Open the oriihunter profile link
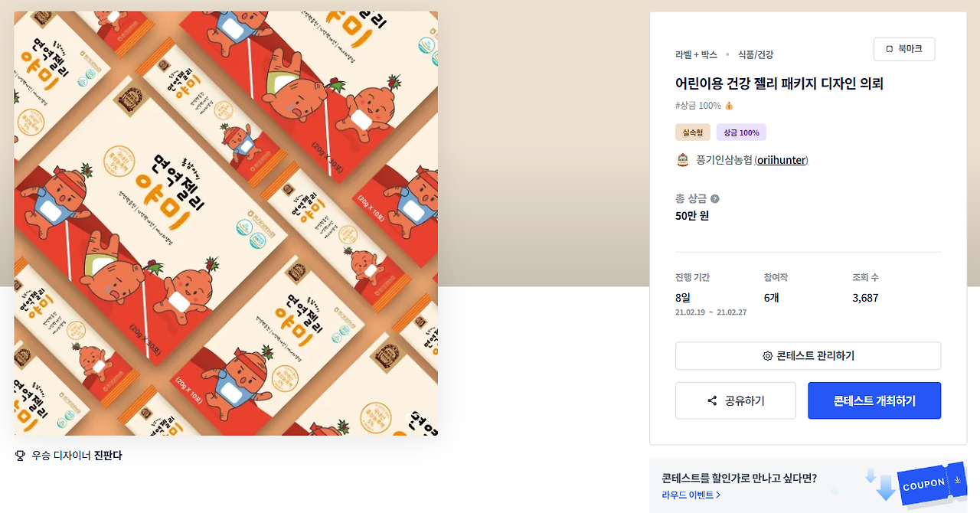Image resolution: width=980 pixels, height=513 pixels. pos(782,160)
